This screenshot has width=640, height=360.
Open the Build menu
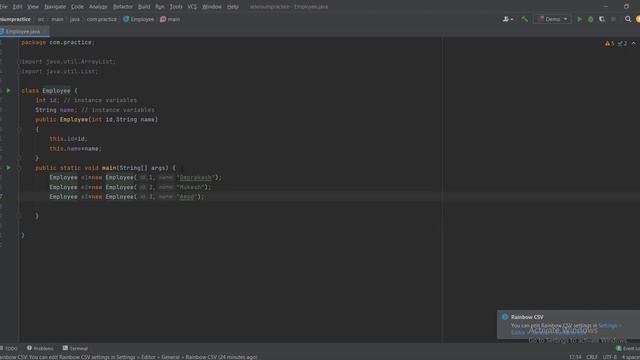[x=144, y=7]
